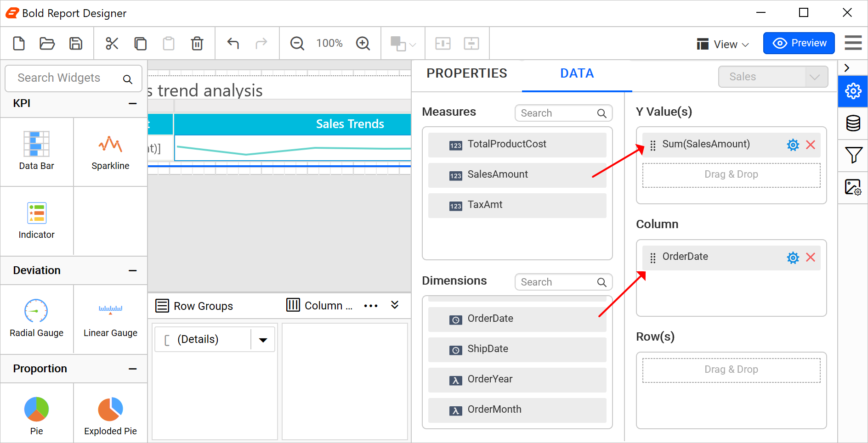Screen dimensions: 868x443
Task: Switch to the PROPERTIES tab
Action: 467,73
